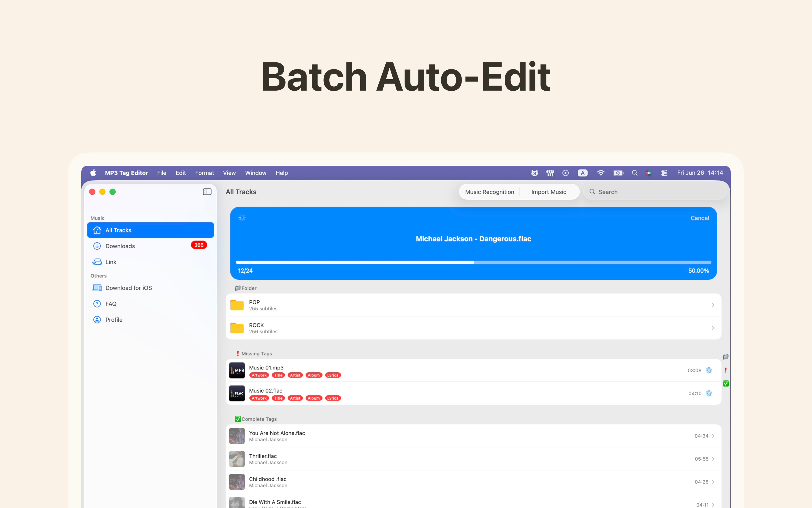This screenshot has width=812, height=508.
Task: Click the Lyrics tag on Music 01.mp3
Action: pyautogui.click(x=333, y=375)
